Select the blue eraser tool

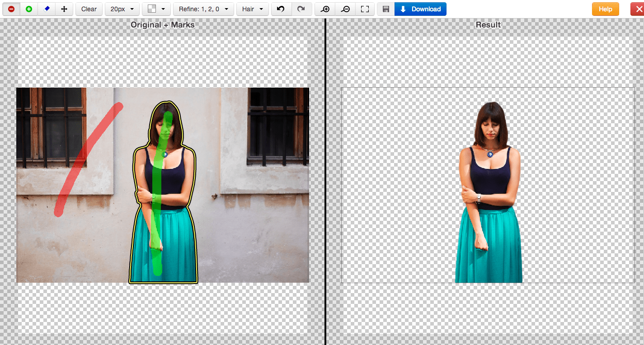click(x=47, y=9)
